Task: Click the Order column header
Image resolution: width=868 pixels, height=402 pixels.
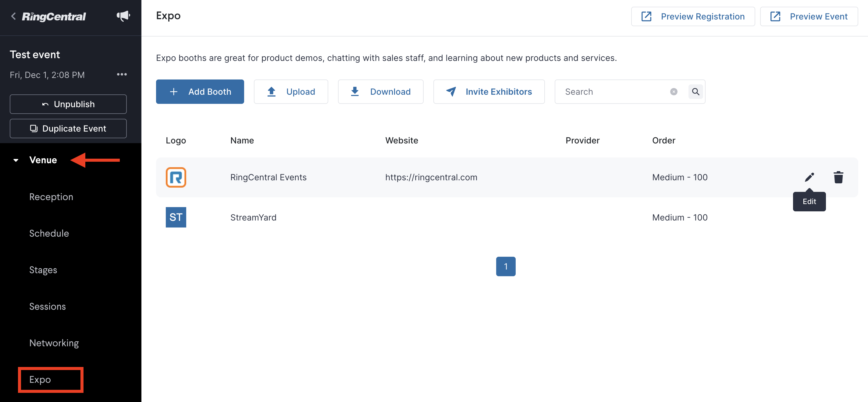Action: [x=663, y=140]
